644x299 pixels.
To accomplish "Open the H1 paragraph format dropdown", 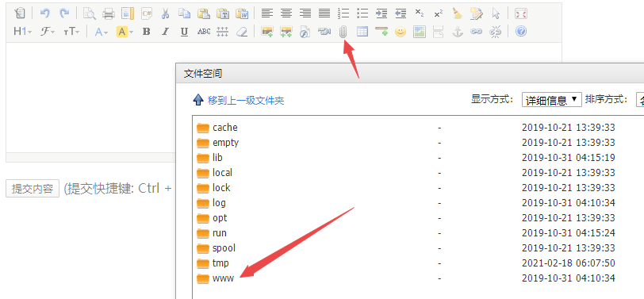I will point(22,32).
